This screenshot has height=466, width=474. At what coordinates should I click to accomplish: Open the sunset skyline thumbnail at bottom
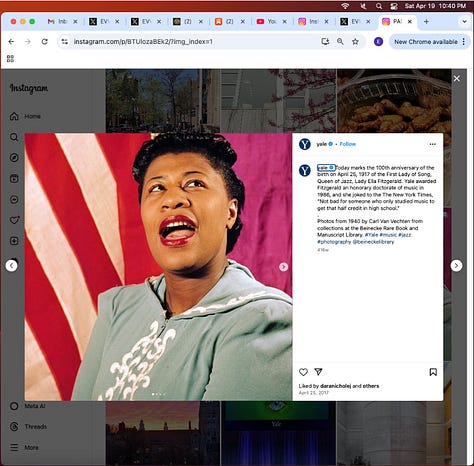coord(163,433)
